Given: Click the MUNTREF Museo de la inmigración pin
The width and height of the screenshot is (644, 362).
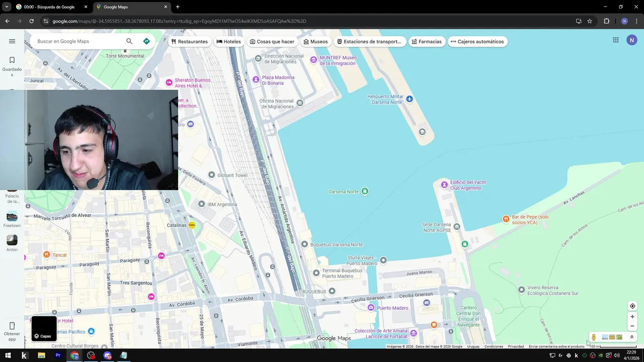Looking at the screenshot, I should tap(313, 60).
